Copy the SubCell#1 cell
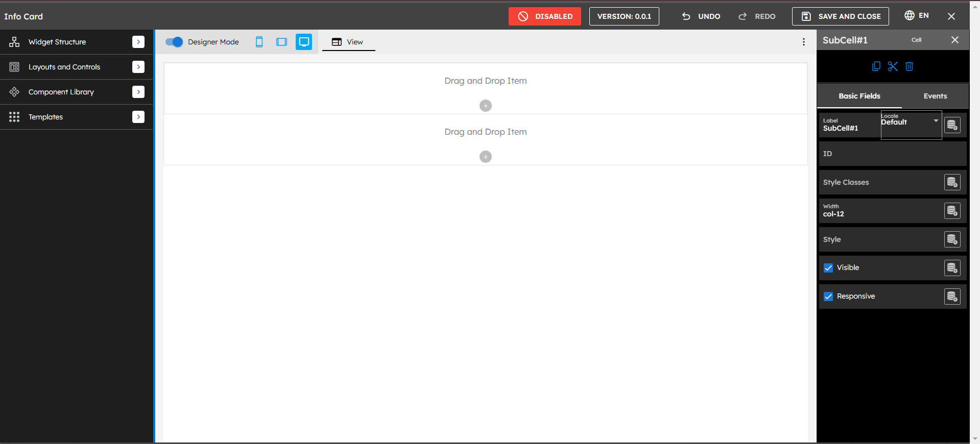 tap(876, 66)
